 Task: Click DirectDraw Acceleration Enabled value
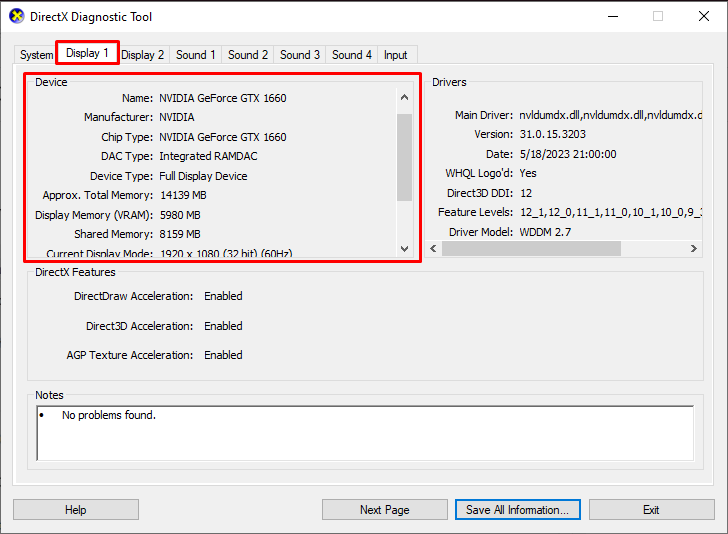click(223, 296)
